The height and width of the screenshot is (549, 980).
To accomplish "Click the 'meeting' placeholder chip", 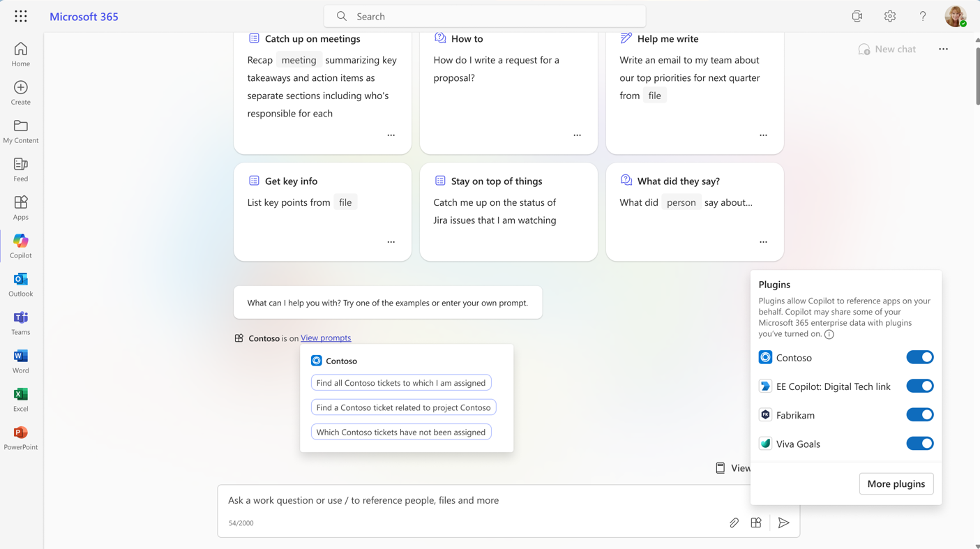I will click(299, 60).
